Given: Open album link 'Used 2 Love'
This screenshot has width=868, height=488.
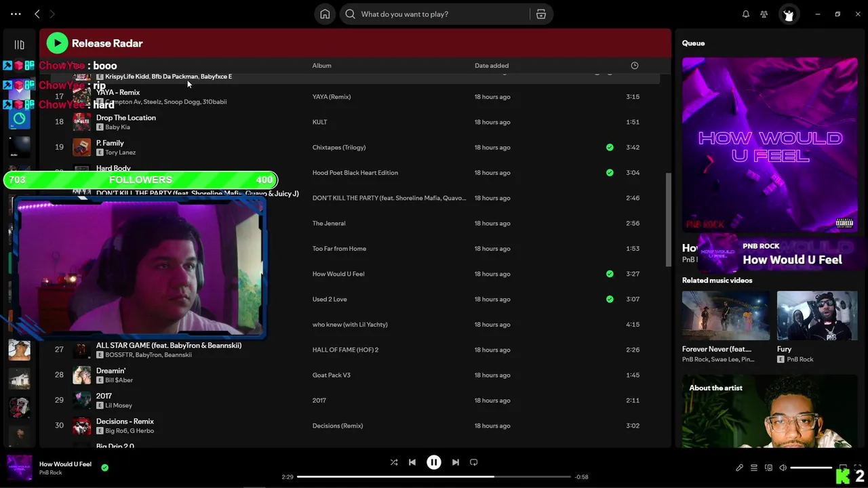Looking at the screenshot, I should coord(330,299).
